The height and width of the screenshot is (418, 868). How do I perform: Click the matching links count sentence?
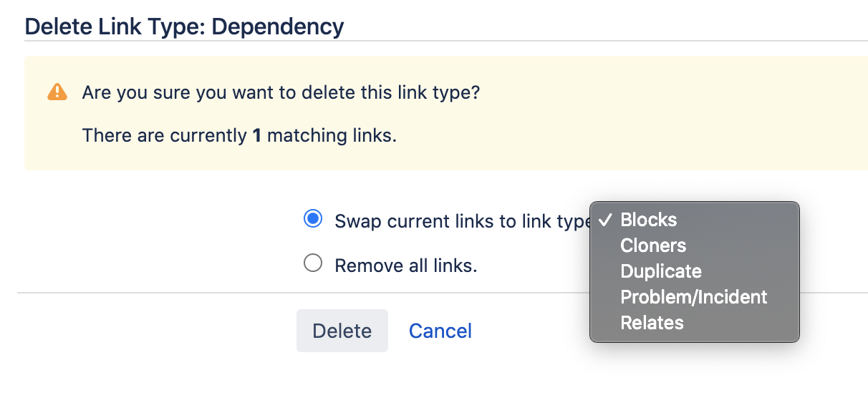click(x=239, y=135)
